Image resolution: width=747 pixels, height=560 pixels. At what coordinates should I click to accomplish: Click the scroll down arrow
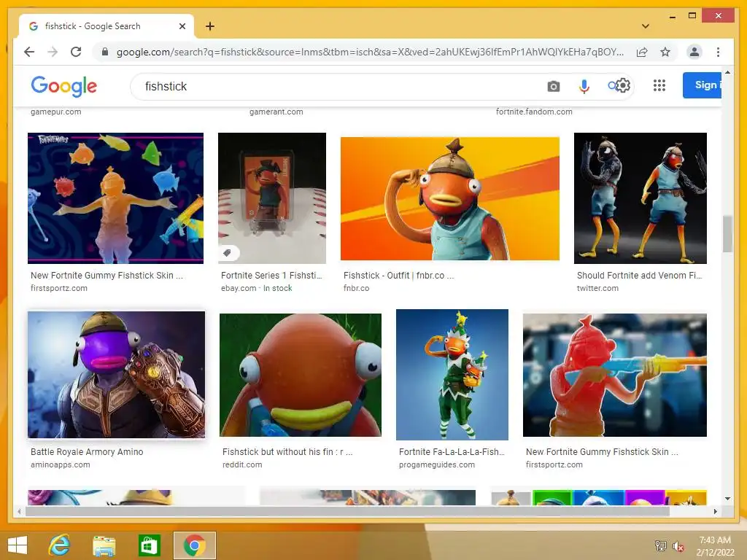[727, 499]
